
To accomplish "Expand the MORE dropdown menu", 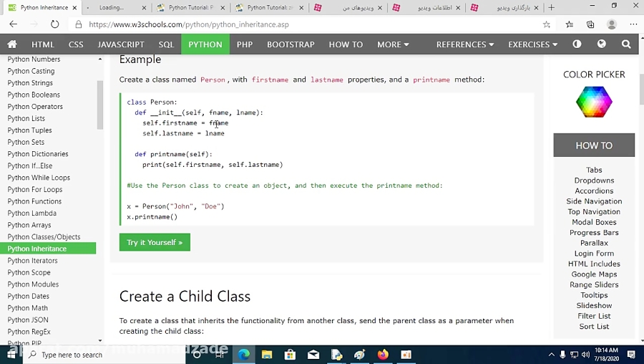I will coord(393,44).
